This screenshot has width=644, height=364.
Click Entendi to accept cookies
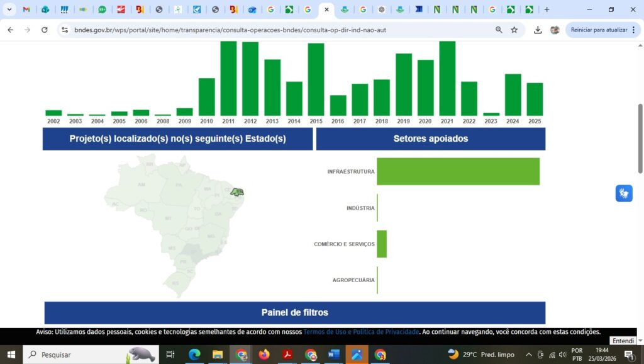coord(623,340)
